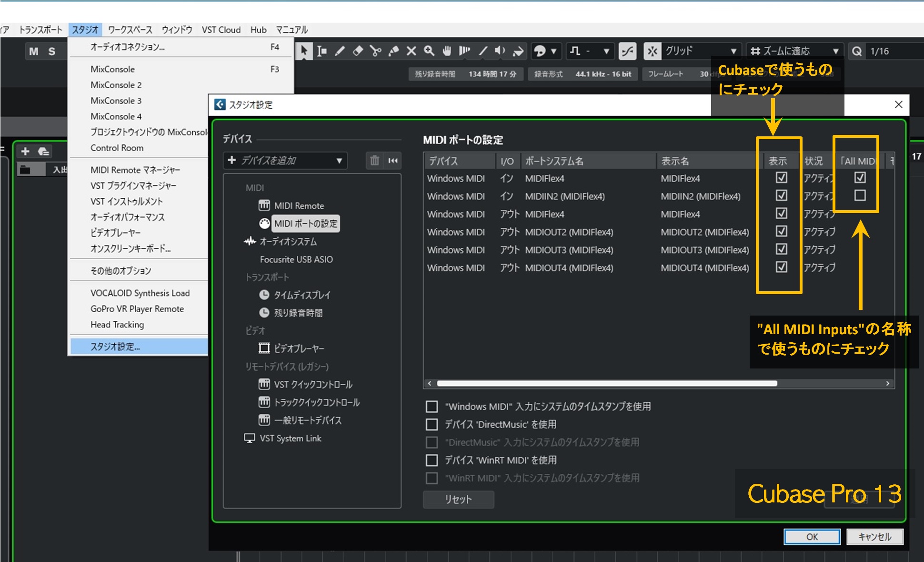Select タイムディスプレイ in device tree

click(x=302, y=295)
